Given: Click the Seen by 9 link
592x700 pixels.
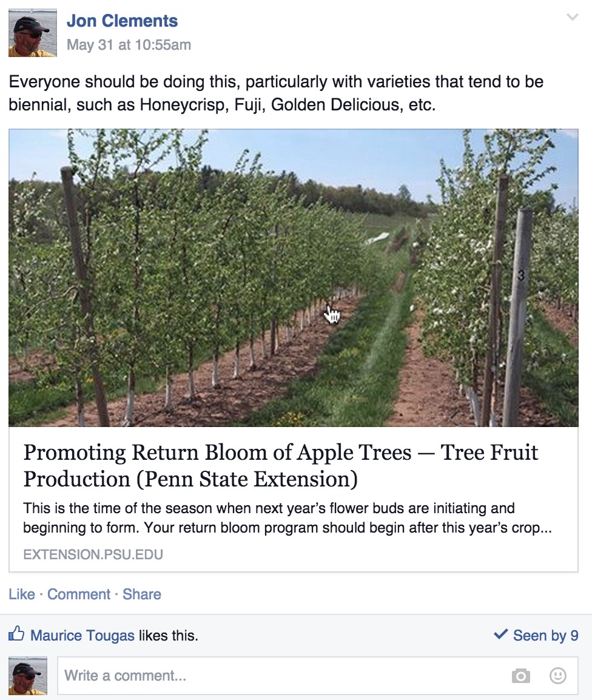Looking at the screenshot, I should (x=545, y=636).
